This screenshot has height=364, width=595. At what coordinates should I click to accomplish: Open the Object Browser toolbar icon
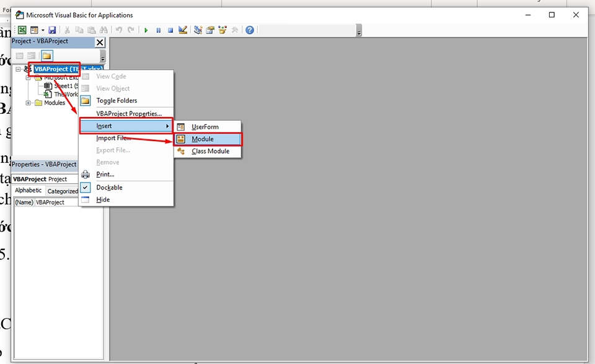[x=223, y=30]
